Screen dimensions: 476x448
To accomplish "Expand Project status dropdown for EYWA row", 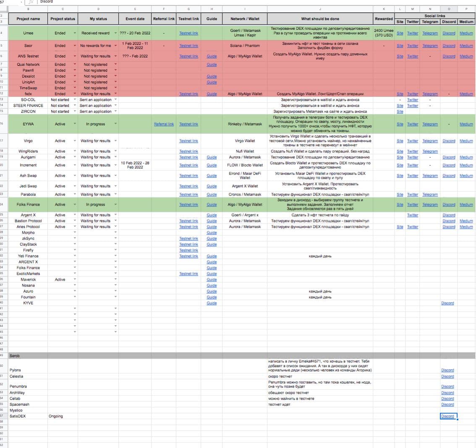I will point(75,124).
